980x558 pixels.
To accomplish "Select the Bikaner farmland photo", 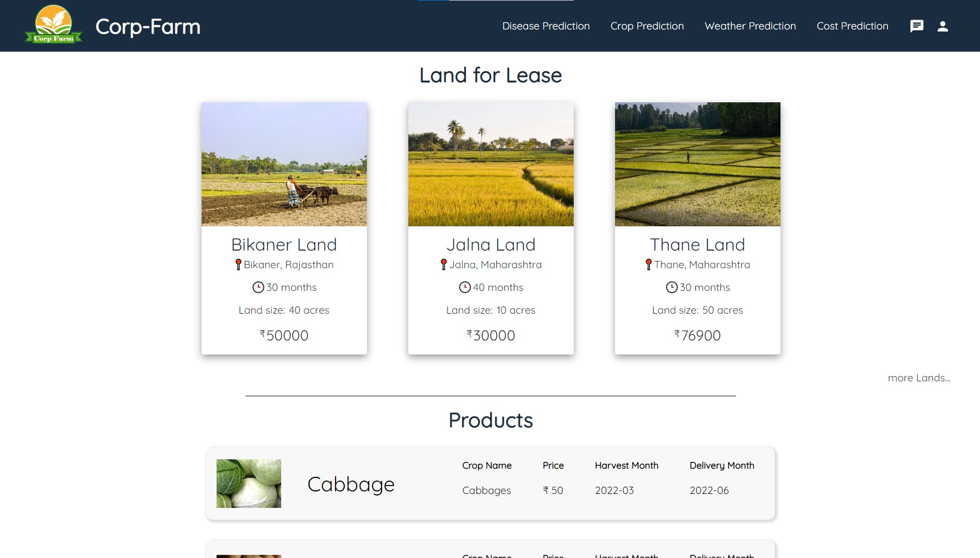I will 284,164.
